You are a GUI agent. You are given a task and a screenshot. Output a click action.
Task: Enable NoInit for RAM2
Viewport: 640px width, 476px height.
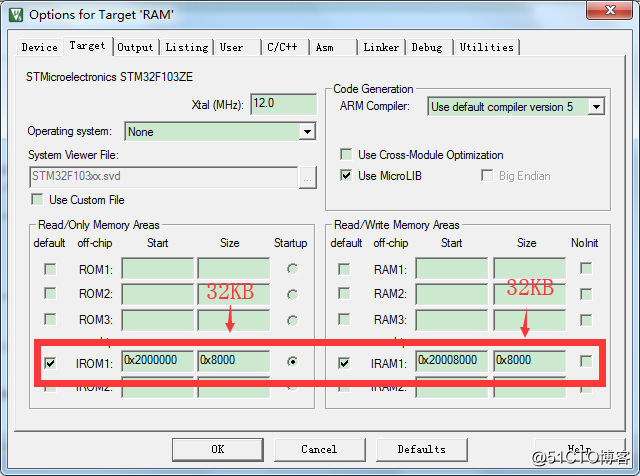coord(586,294)
